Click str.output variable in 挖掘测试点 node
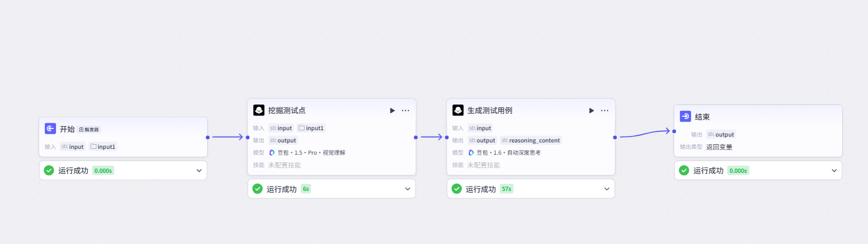Screen dimensions: 868x244 click(283, 140)
